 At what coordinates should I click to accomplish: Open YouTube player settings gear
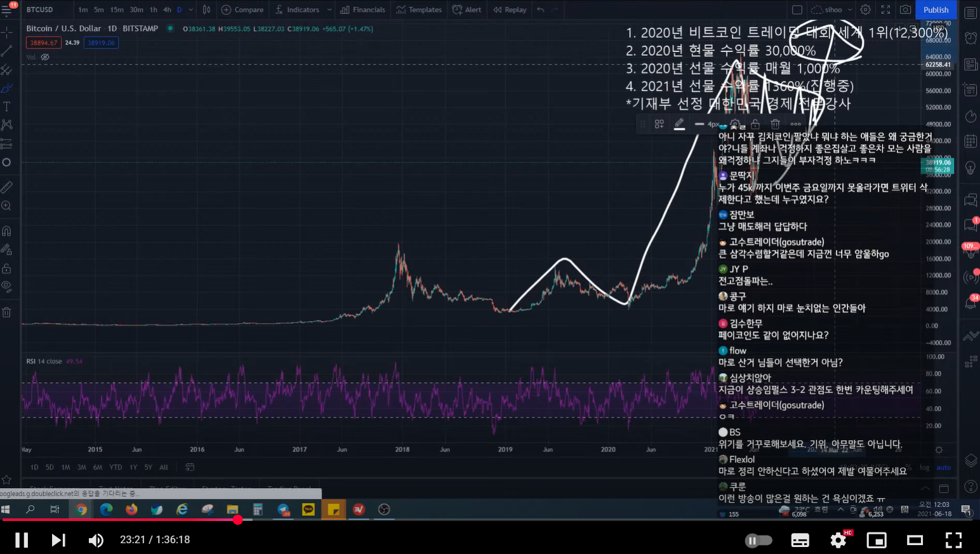point(838,541)
